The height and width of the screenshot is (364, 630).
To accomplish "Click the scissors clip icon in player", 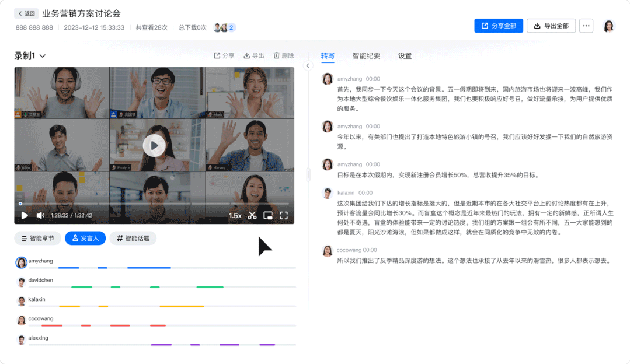I will tap(252, 215).
